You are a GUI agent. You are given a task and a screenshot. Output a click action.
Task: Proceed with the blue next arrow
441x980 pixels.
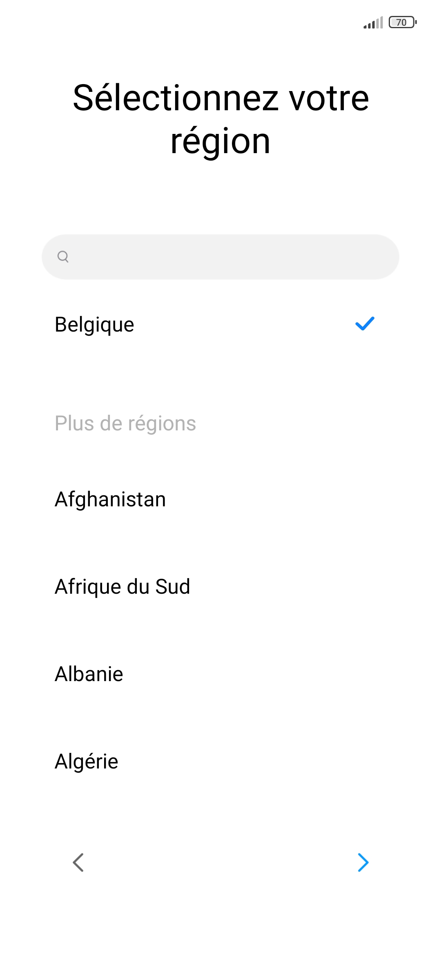click(x=363, y=862)
